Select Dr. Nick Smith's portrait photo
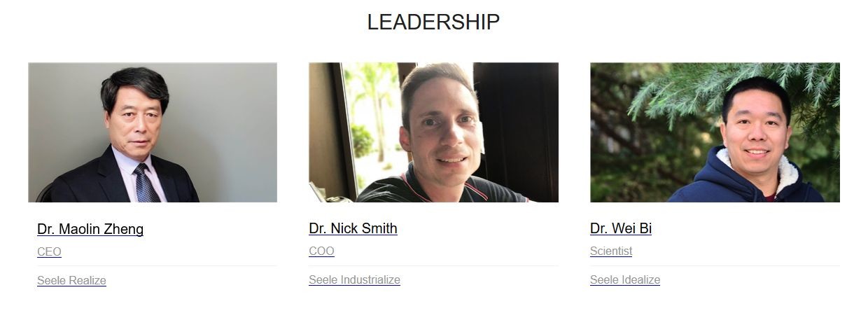Image resolution: width=868 pixels, height=325 pixels. (433, 132)
